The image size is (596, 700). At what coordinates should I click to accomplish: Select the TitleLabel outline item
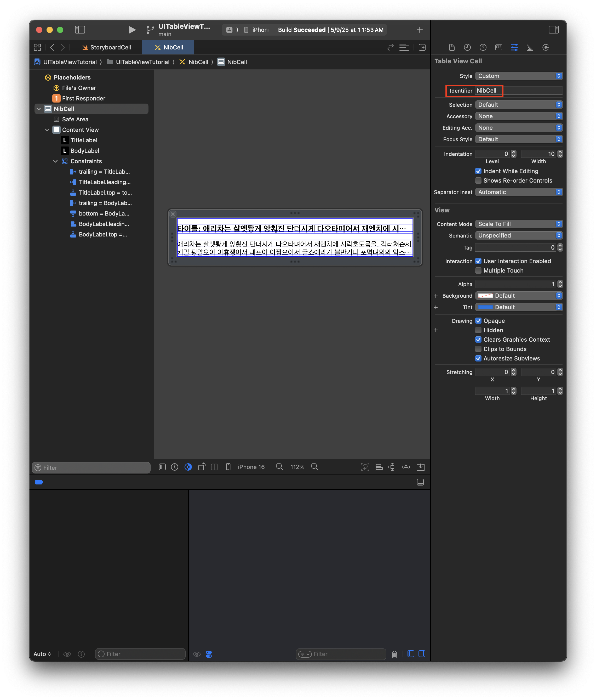click(84, 140)
